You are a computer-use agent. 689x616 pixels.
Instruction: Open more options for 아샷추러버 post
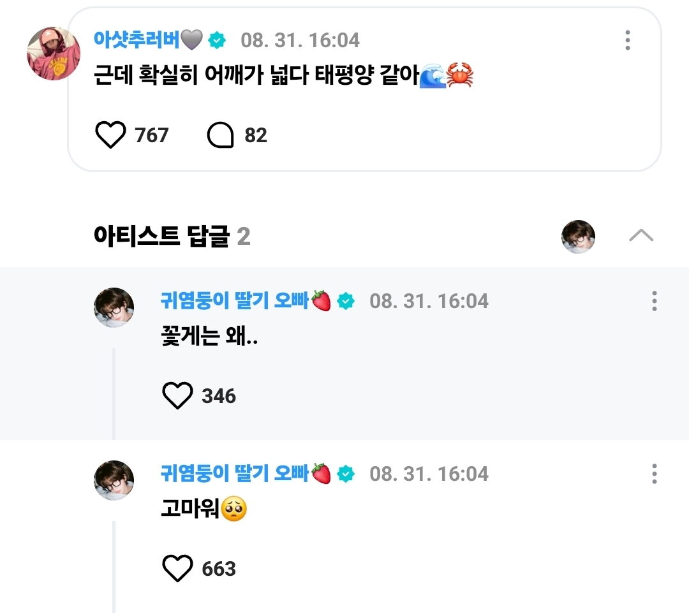pos(628,40)
